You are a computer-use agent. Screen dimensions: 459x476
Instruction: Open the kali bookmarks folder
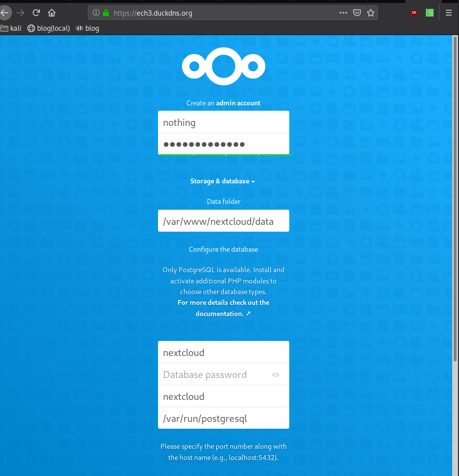(11, 28)
